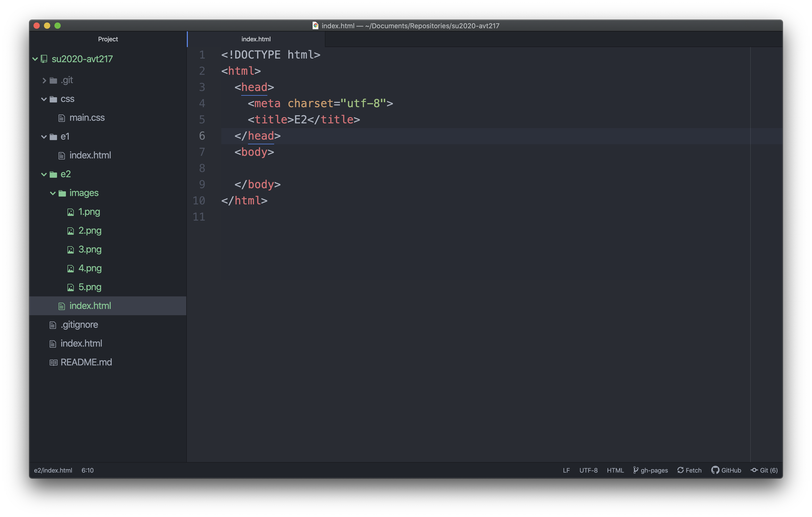This screenshot has width=812, height=517.
Task: Click the file icon beside e1's index.html
Action: click(62, 155)
